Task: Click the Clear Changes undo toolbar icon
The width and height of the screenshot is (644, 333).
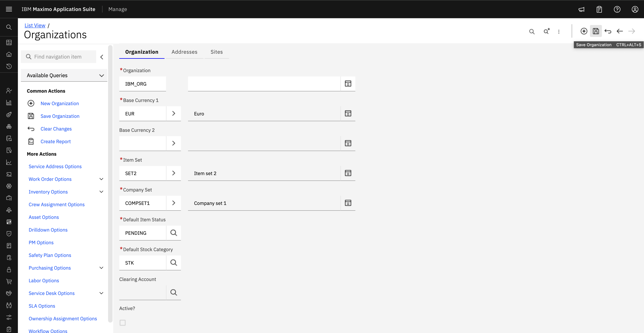Action: tap(608, 31)
